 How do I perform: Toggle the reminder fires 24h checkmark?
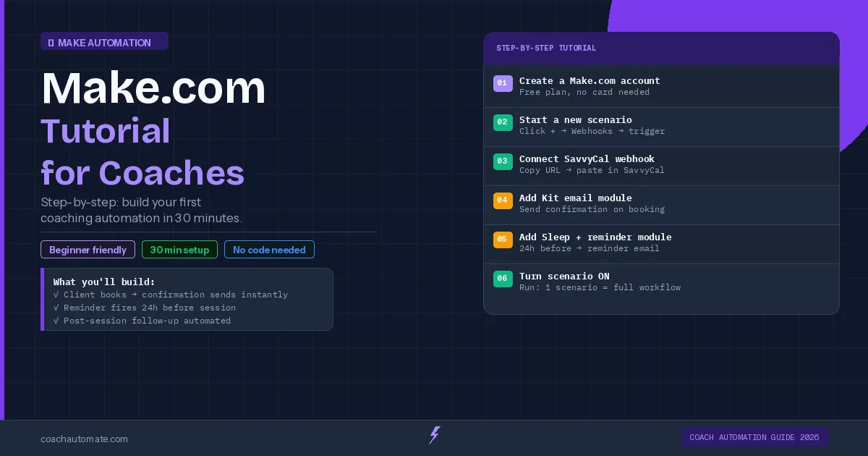pyautogui.click(x=56, y=308)
